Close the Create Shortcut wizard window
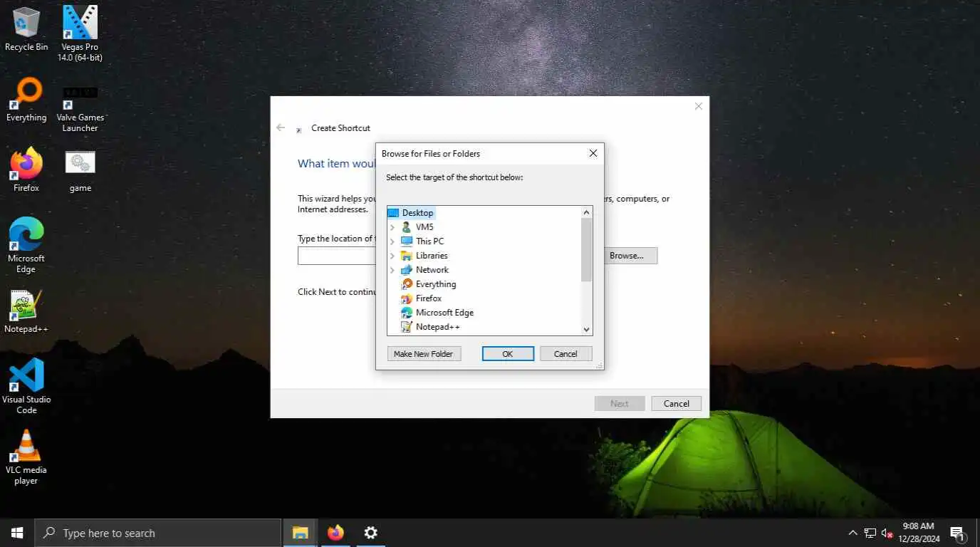The width and height of the screenshot is (980, 547). click(x=698, y=106)
